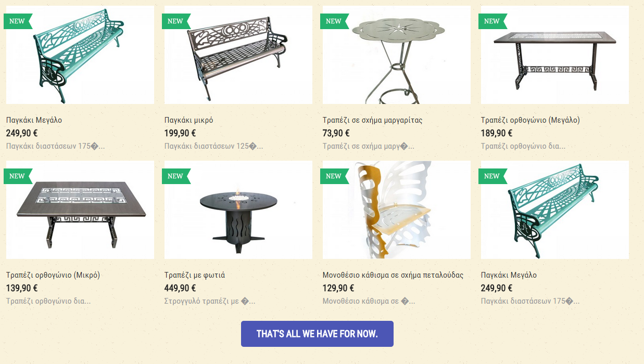The width and height of the screenshot is (644, 364).
Task: Open the Τραπέζι σε σχήμα μαργαρίτας title link
Action: tap(372, 120)
